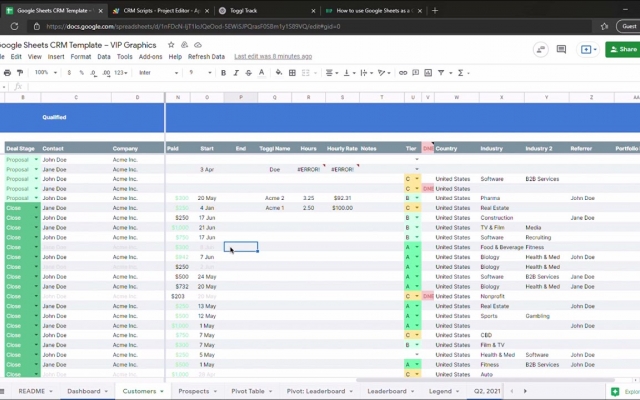The height and width of the screenshot is (400, 640).
Task: Open the README sheet tab
Action: click(35, 391)
